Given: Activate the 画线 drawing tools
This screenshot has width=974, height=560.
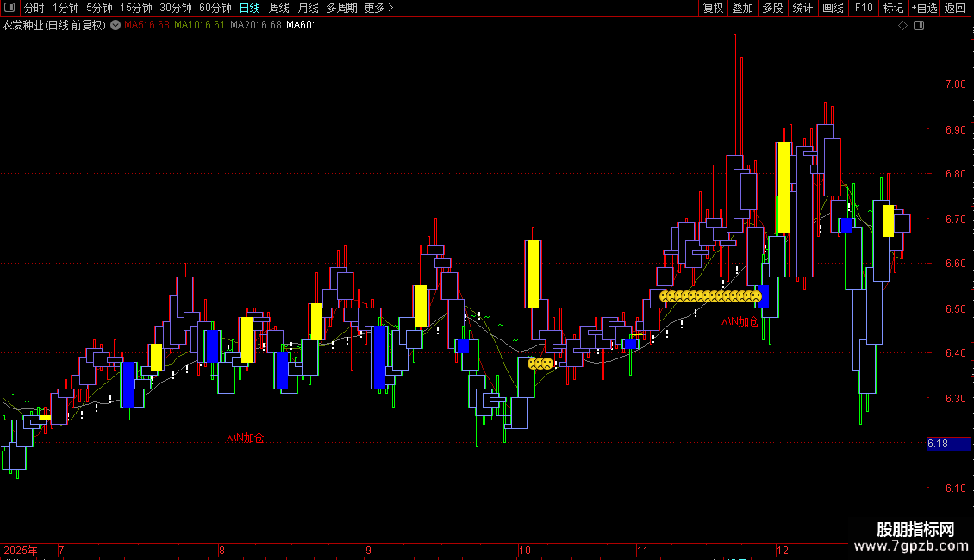Looking at the screenshot, I should 833,8.
